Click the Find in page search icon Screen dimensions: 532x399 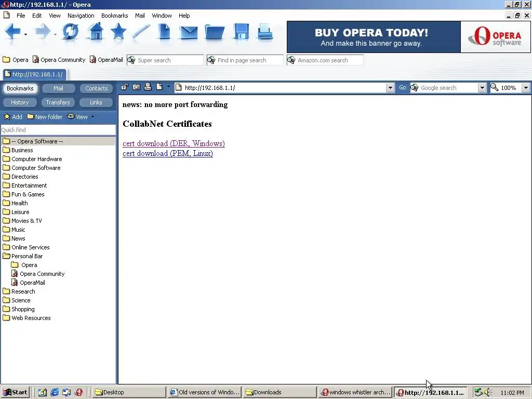(211, 60)
